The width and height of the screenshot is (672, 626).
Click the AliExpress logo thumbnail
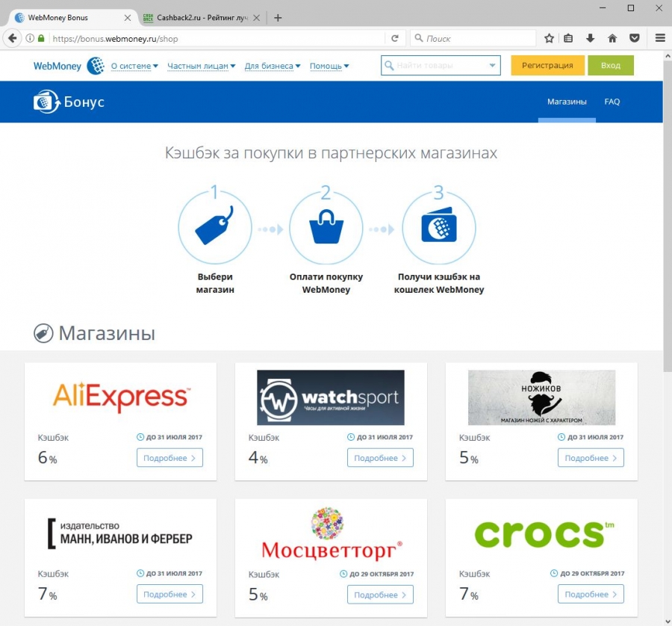coord(121,397)
